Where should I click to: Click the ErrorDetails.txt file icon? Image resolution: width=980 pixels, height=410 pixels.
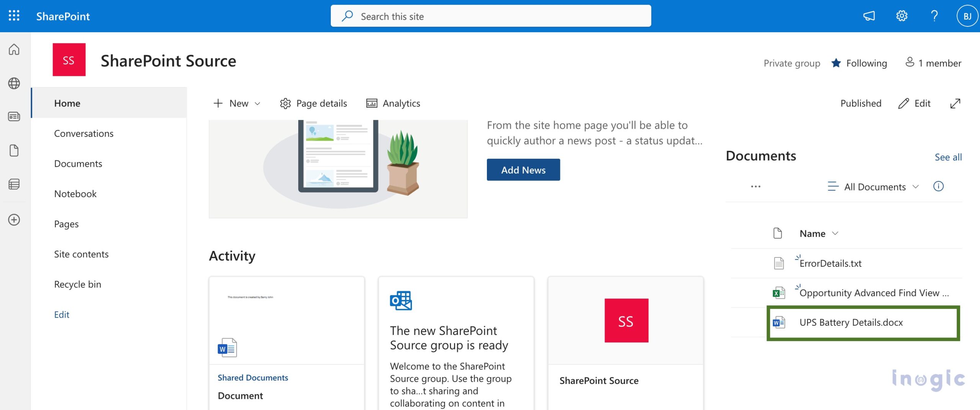pos(779,263)
